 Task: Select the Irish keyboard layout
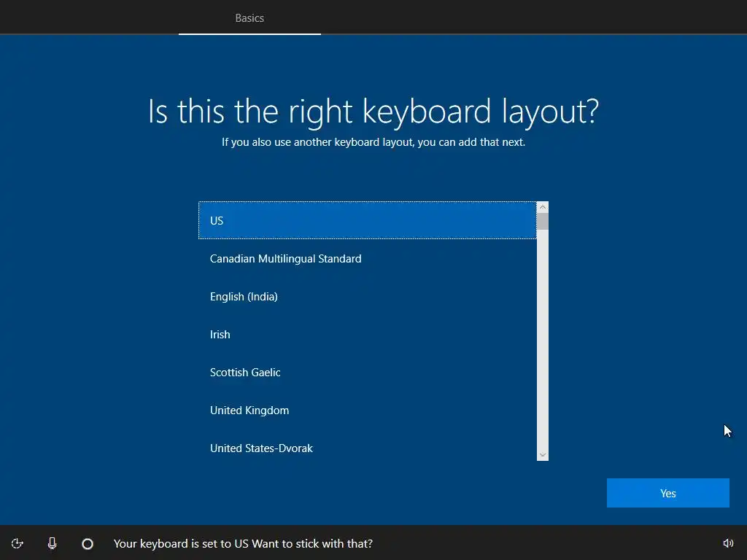pyautogui.click(x=368, y=334)
